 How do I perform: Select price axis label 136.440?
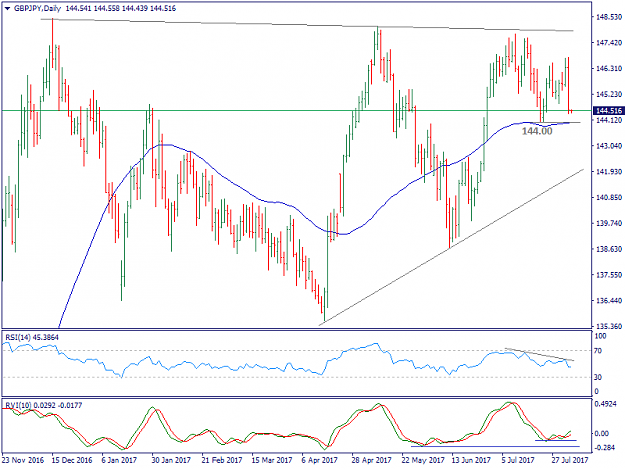609,300
